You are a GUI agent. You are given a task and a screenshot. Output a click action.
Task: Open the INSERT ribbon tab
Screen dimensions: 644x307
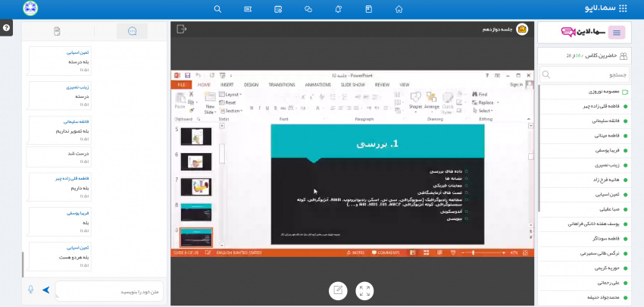pos(227,85)
